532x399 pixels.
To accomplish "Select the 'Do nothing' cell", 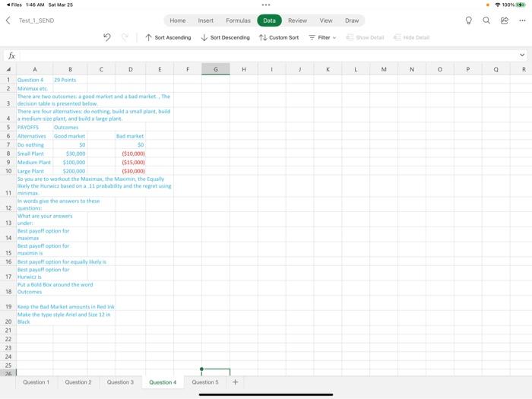I will click(x=35, y=145).
